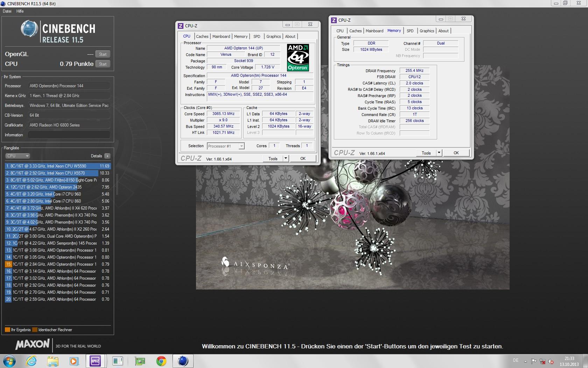Select CPU tab in right CPU-Z window
The image size is (588, 368).
pos(340,31)
